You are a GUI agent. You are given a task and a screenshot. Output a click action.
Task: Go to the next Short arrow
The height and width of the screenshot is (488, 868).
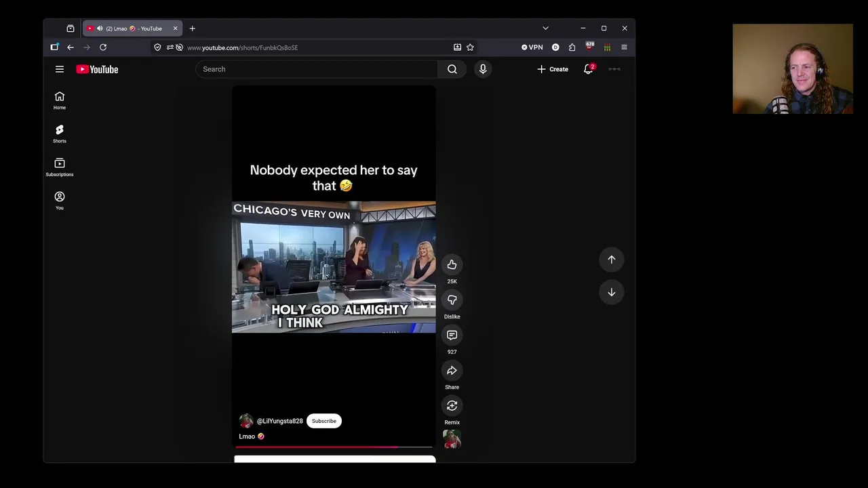click(612, 292)
